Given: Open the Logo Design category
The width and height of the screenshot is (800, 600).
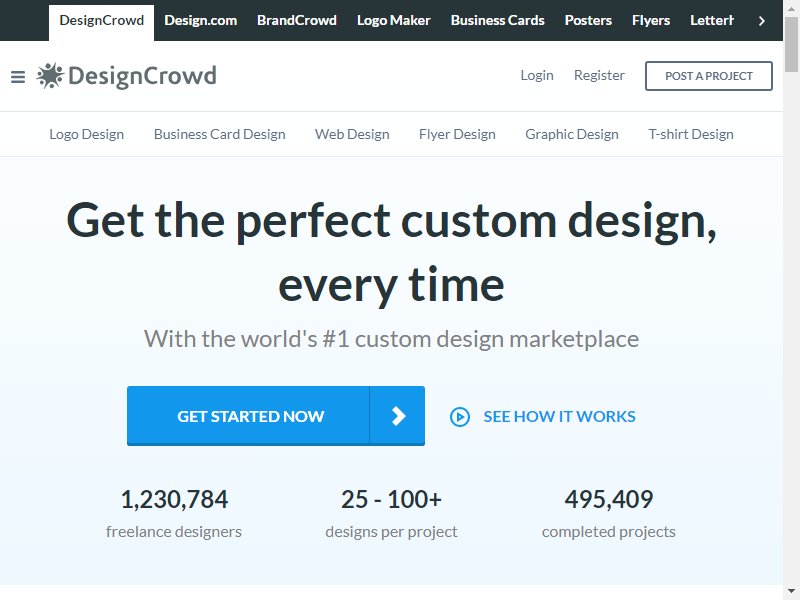Looking at the screenshot, I should click(x=87, y=134).
